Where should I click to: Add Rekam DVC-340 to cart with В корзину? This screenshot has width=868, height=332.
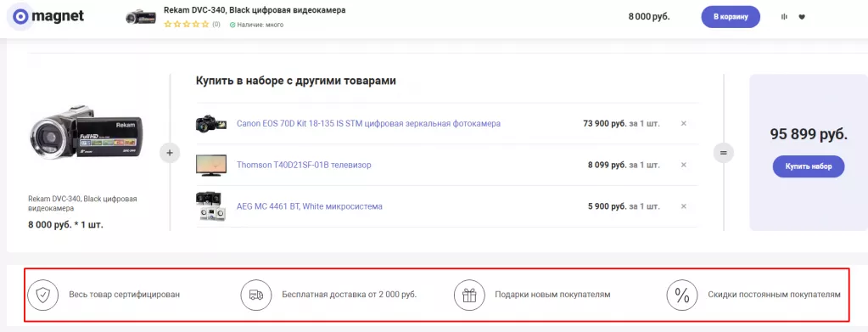(731, 17)
